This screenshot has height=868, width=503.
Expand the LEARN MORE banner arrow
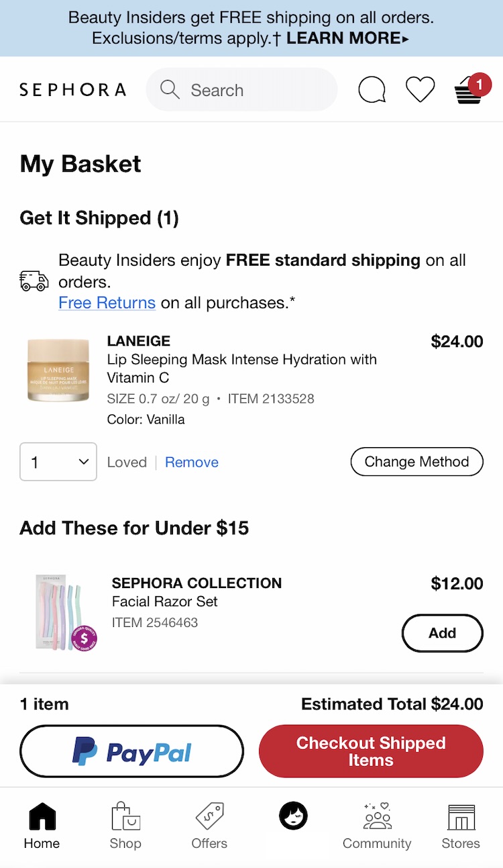pos(405,39)
